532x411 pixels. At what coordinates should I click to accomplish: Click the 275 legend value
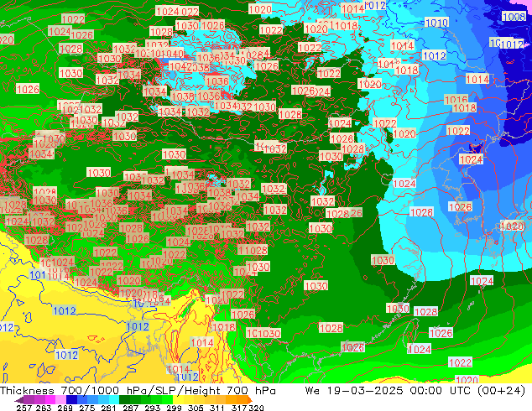(x=87, y=408)
